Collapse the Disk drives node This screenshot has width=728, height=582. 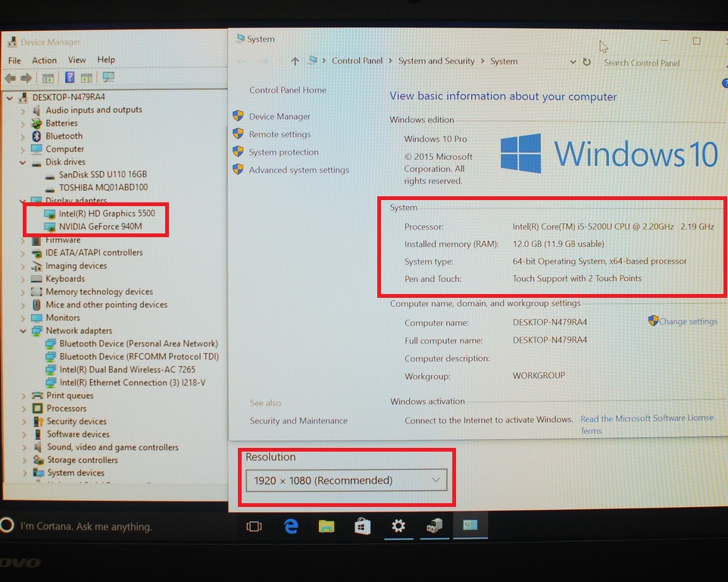tap(23, 163)
